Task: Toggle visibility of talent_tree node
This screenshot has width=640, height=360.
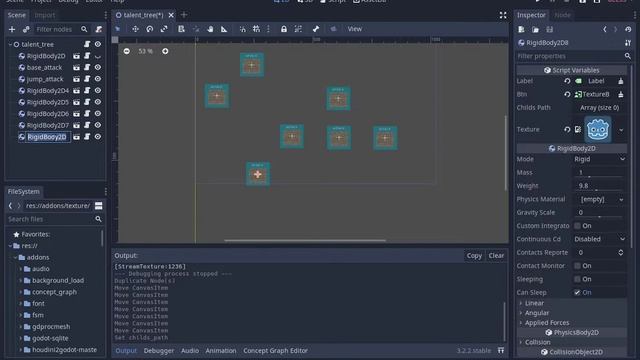Action: tap(98, 44)
